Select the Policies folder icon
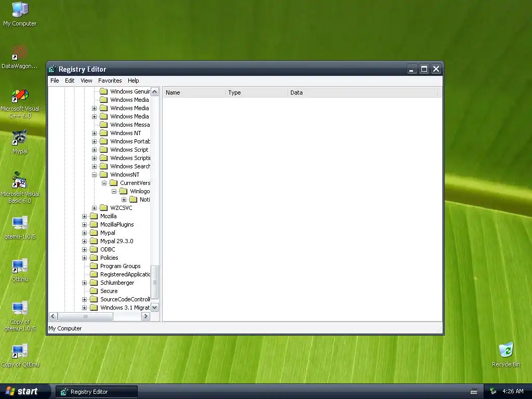The width and height of the screenshot is (532, 399). (94, 258)
